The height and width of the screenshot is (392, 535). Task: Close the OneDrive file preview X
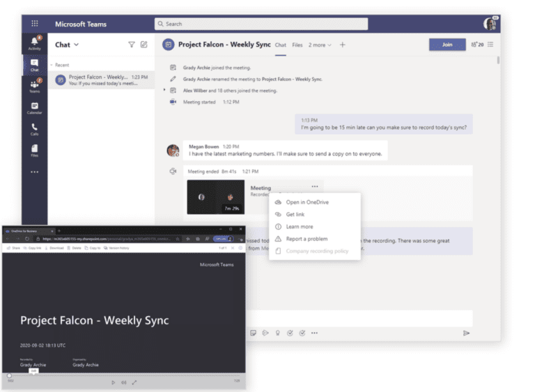(233, 248)
